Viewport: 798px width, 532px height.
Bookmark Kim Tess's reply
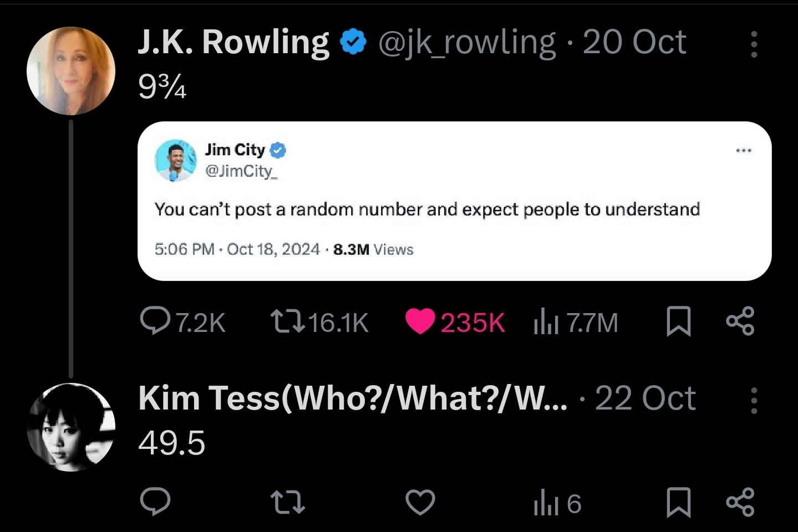678,503
